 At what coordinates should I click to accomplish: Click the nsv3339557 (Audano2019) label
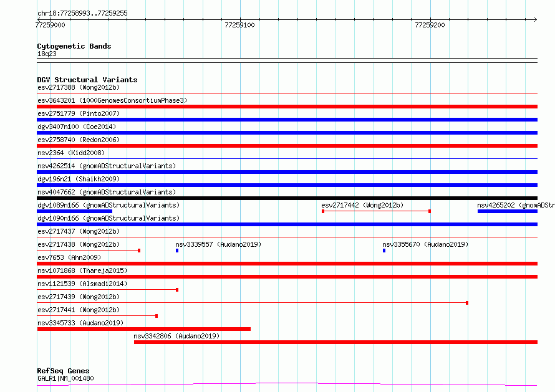coord(218,244)
